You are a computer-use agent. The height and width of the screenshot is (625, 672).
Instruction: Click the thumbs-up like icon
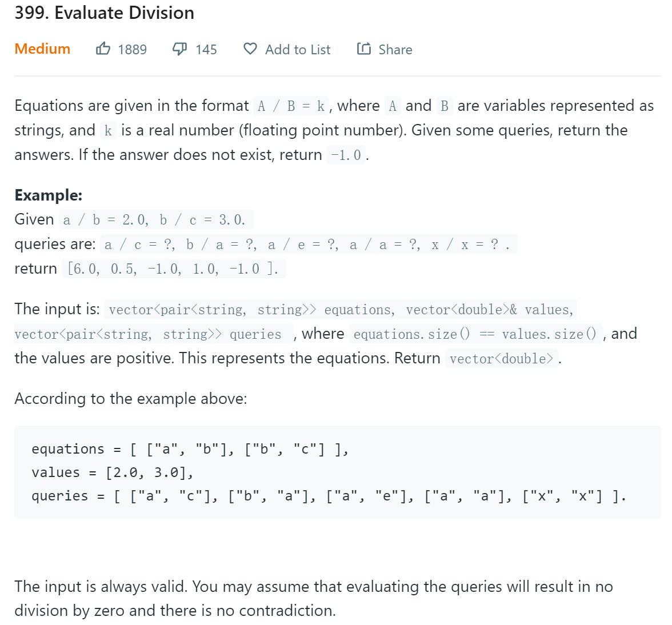pyautogui.click(x=103, y=49)
